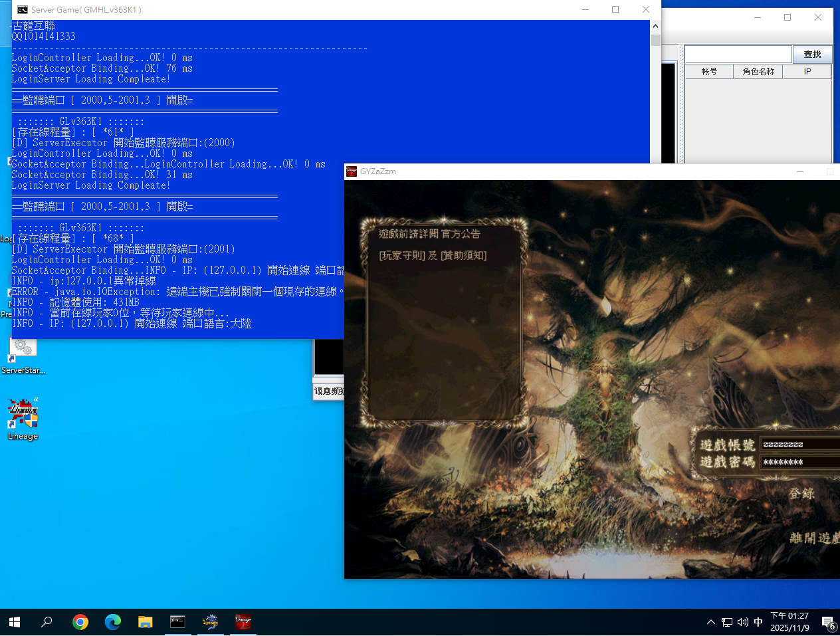Maximize the background server manager window
Image resolution: width=840 pixels, height=636 pixels.
click(787, 17)
